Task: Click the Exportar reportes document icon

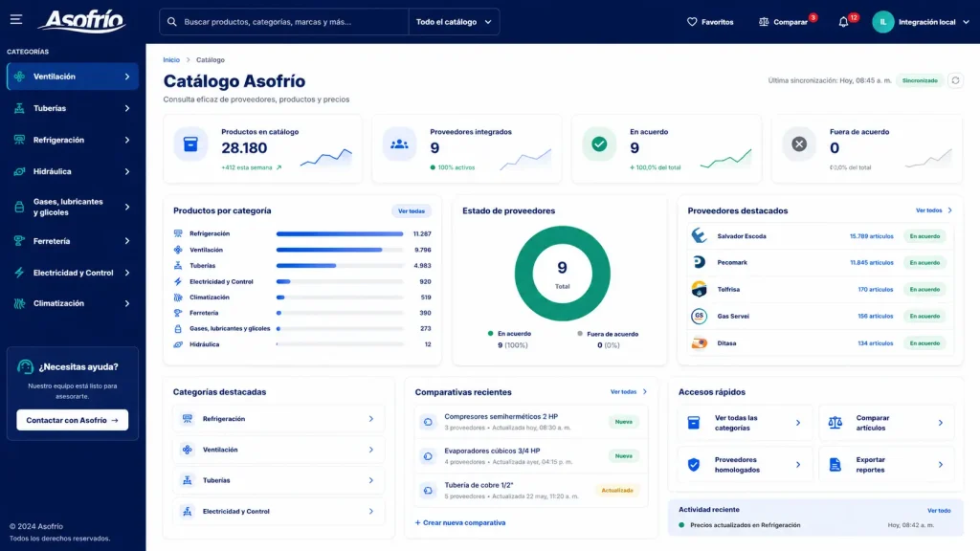Action: [835, 465]
